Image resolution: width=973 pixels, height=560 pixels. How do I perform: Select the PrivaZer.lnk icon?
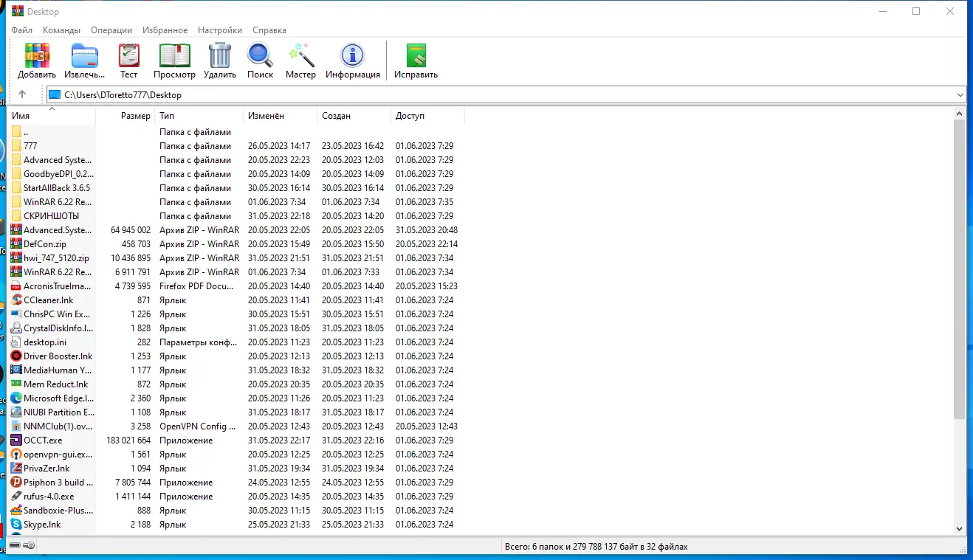[16, 469]
